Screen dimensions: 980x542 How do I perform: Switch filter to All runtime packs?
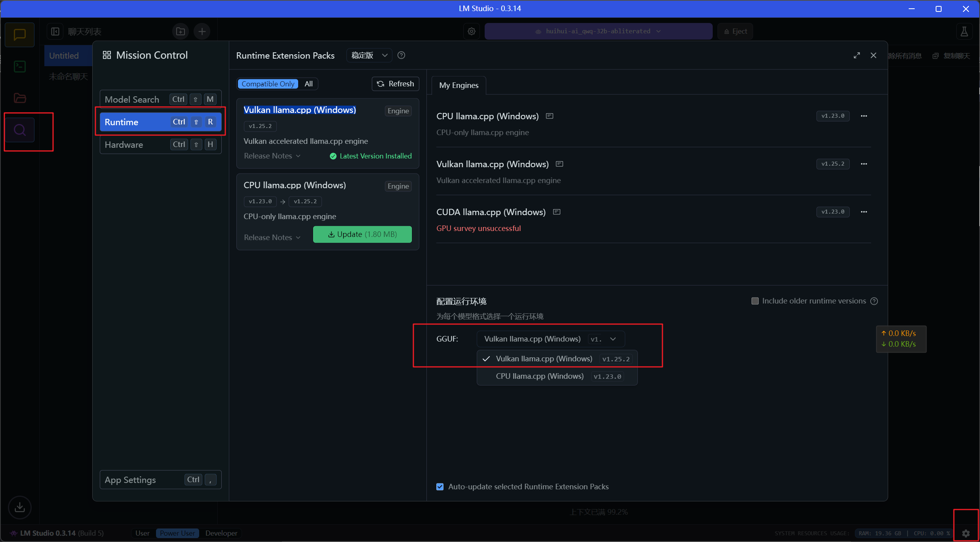(x=308, y=84)
